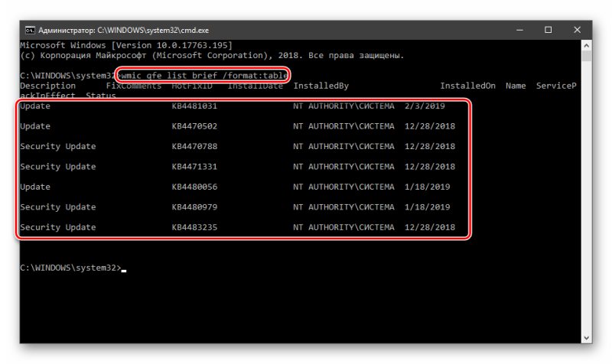Image resolution: width=612 pixels, height=364 pixels.
Task: Close the Administrator cmd.exe window
Action: pos(578,30)
